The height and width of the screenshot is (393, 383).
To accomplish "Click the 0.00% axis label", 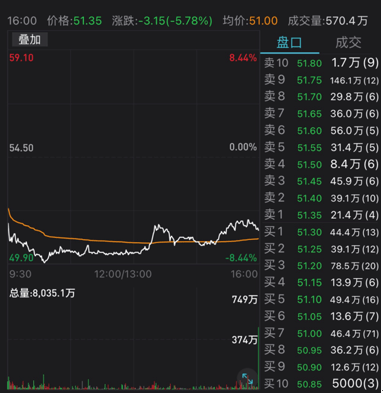I will pyautogui.click(x=243, y=147).
